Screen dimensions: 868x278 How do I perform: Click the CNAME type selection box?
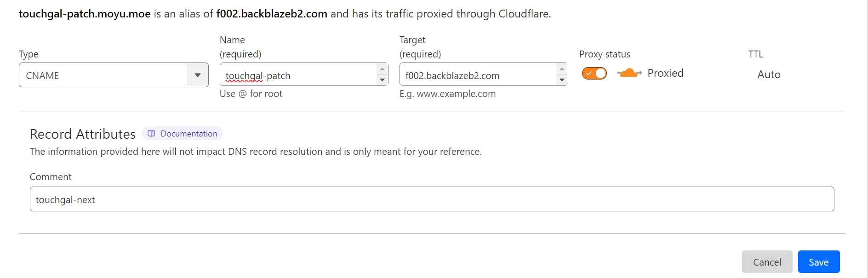tap(102, 75)
